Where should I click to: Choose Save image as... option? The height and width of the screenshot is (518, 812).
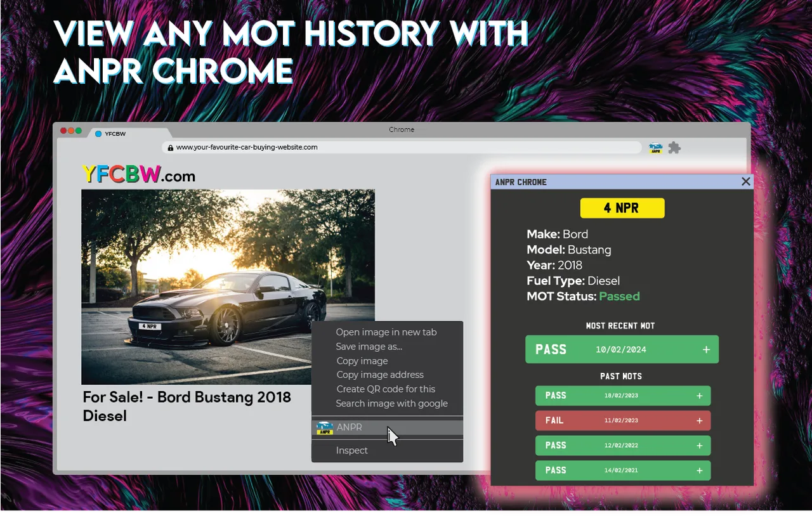pyautogui.click(x=369, y=346)
